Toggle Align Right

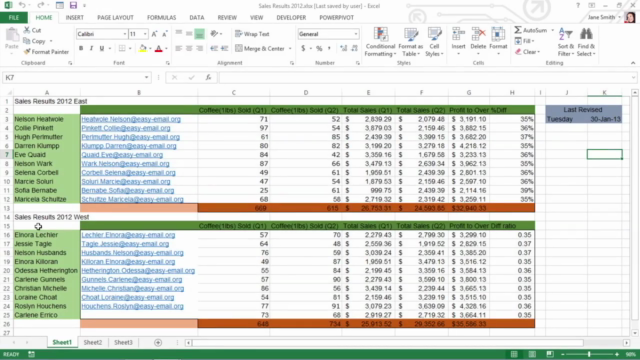[200, 49]
